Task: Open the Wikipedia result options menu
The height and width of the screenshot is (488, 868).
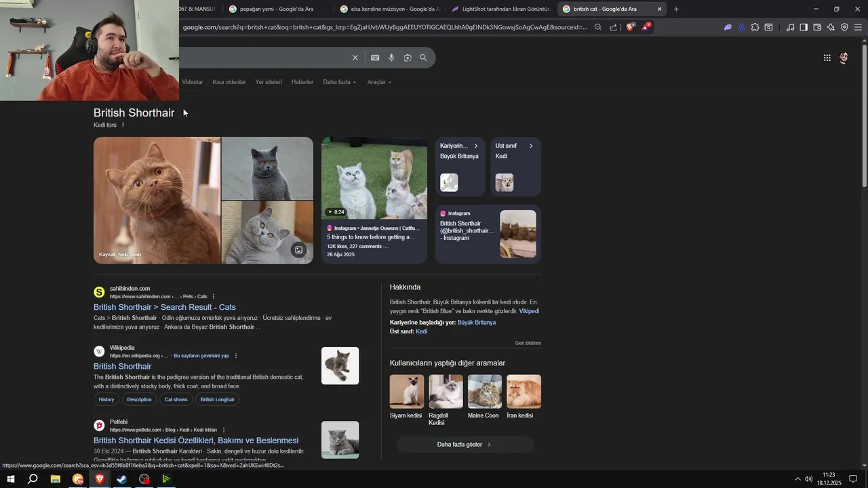Action: (236, 356)
